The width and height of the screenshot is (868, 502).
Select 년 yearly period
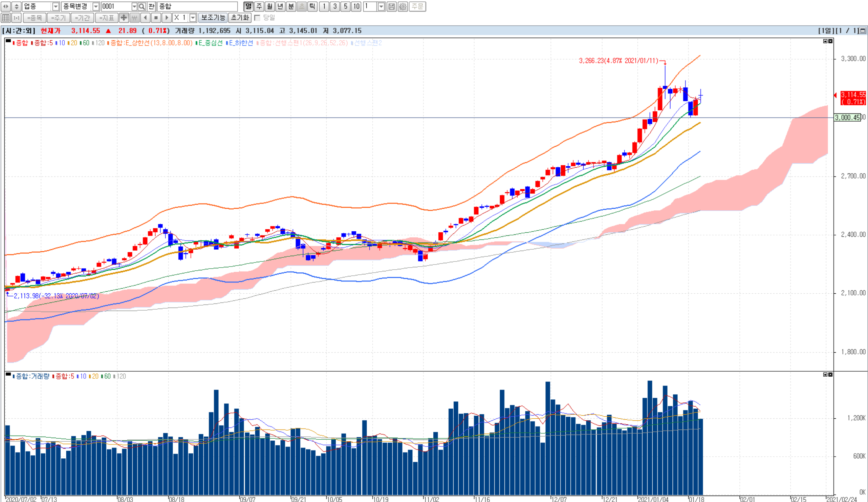point(280,6)
